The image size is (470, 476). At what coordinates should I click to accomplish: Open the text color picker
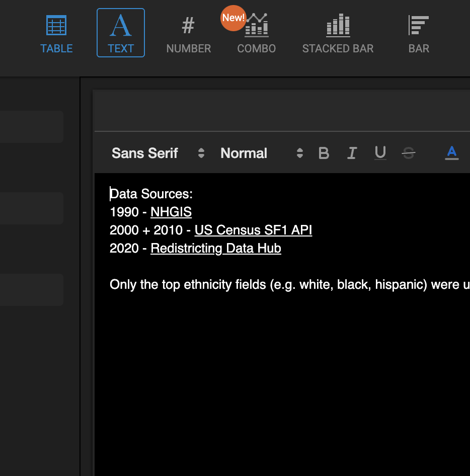[x=451, y=153]
